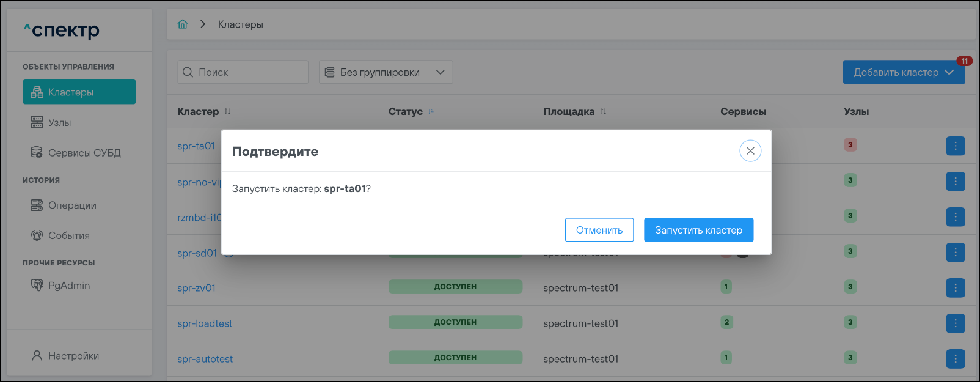This screenshot has height=384, width=980.
Task: Sort by Кластер column arrows
Action: [227, 112]
